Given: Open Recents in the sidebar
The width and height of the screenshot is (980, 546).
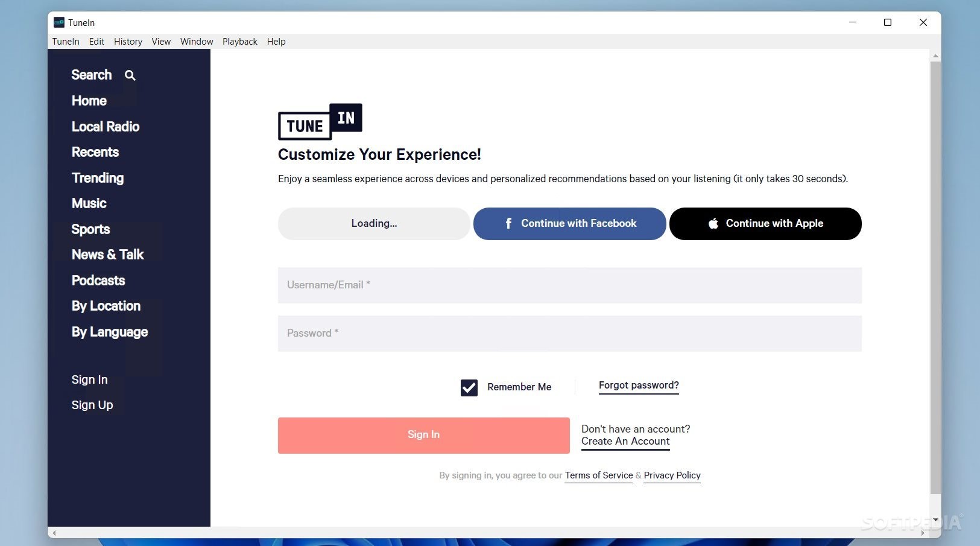Looking at the screenshot, I should [x=95, y=152].
